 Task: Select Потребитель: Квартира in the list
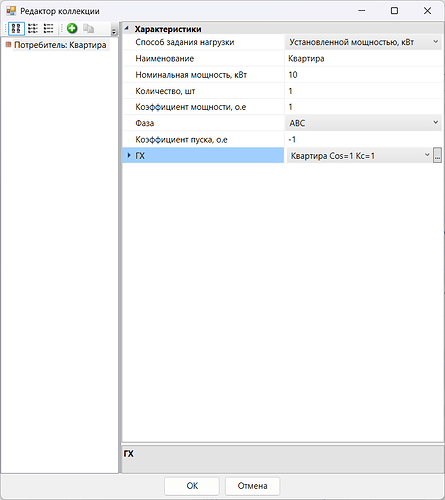pos(60,45)
